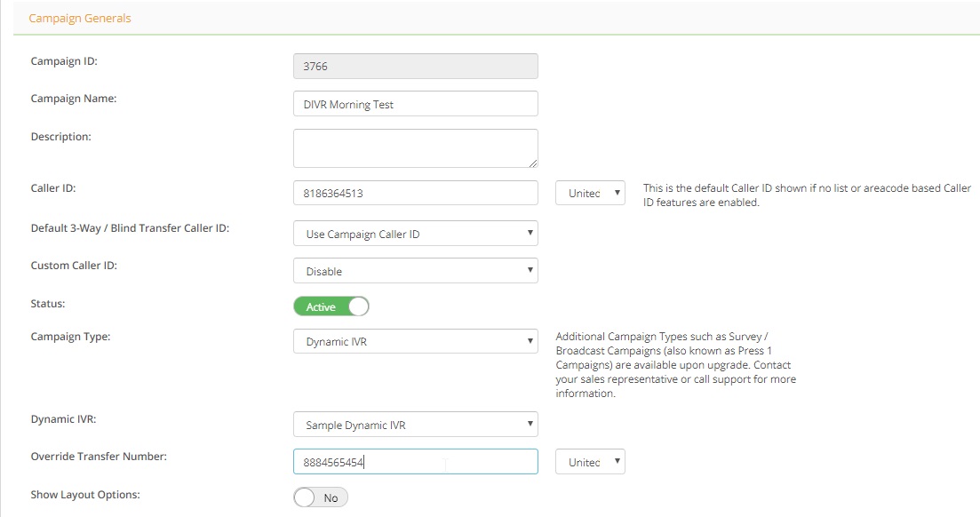The width and height of the screenshot is (980, 517).
Task: Enable the Show Layout Options toggle
Action: click(321, 498)
